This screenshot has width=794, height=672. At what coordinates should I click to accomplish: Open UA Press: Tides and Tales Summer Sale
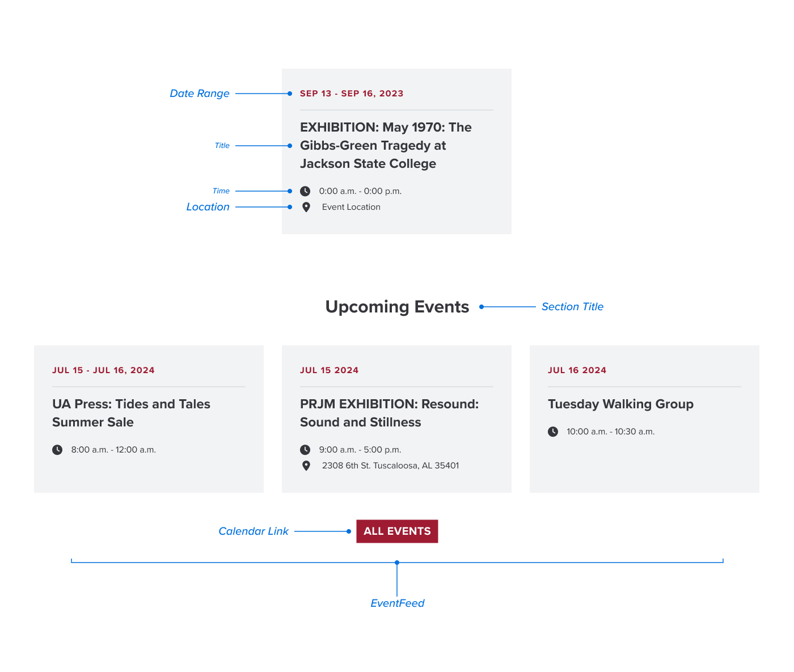(x=131, y=413)
